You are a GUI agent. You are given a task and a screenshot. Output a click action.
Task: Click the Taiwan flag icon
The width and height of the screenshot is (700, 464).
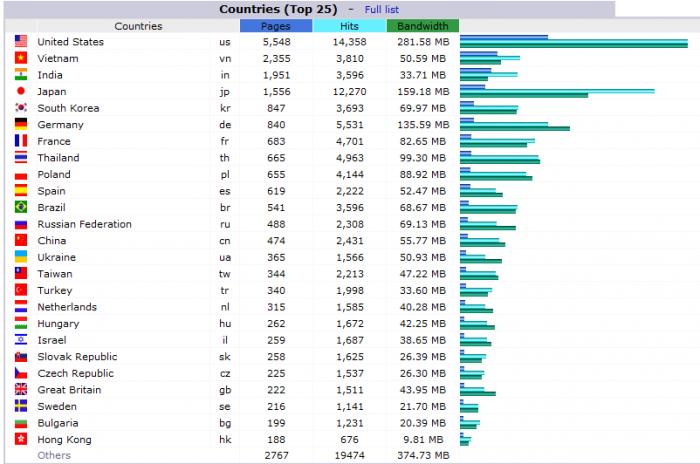point(21,273)
